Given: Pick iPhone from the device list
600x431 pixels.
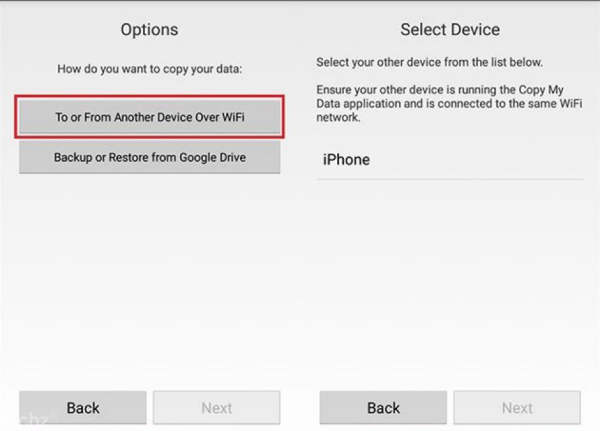Looking at the screenshot, I should pos(346,159).
